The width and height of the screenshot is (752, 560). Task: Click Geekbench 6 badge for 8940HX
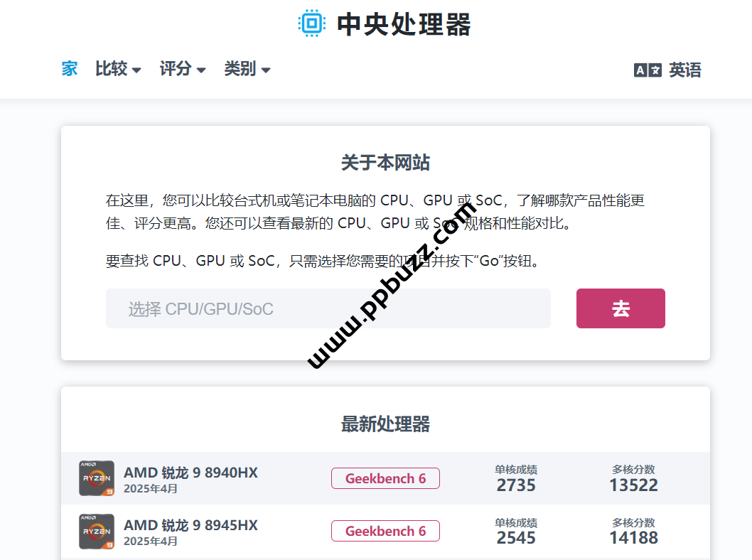point(385,478)
